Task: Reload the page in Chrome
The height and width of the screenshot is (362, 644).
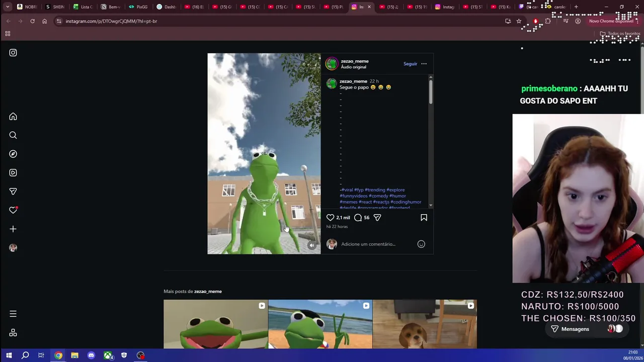Action: 32,21
